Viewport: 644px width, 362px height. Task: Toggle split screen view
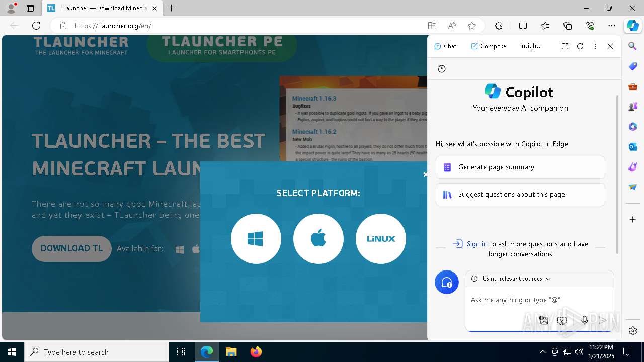coord(523,26)
